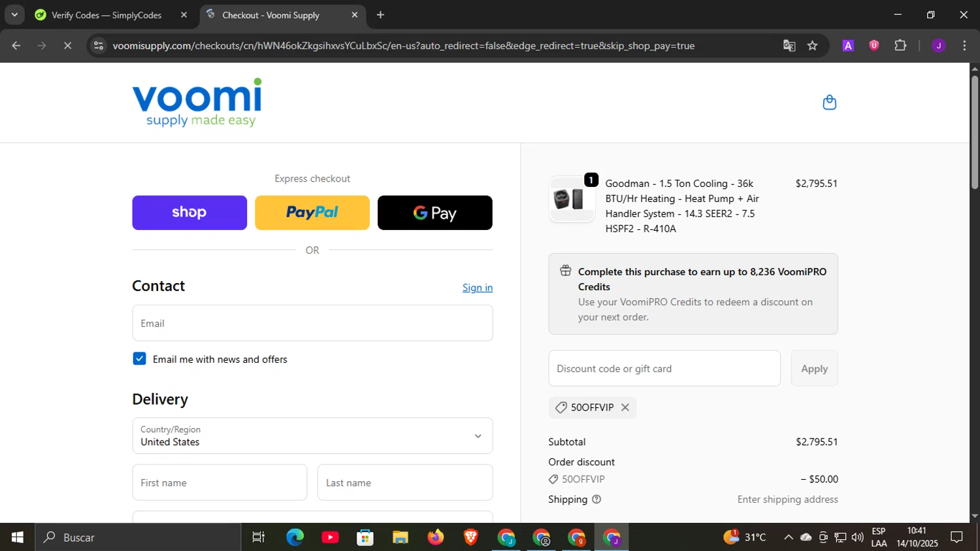Open the Buscar taskbar search box

(x=138, y=537)
